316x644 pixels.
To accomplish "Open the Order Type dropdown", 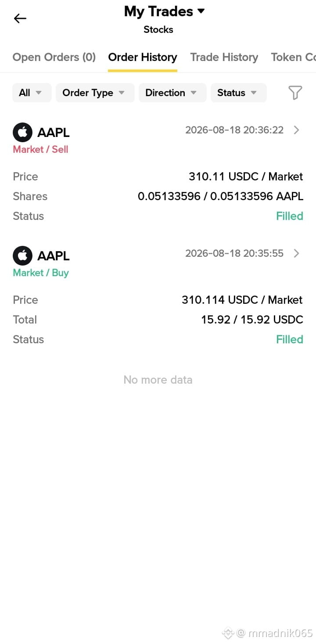I will (95, 93).
